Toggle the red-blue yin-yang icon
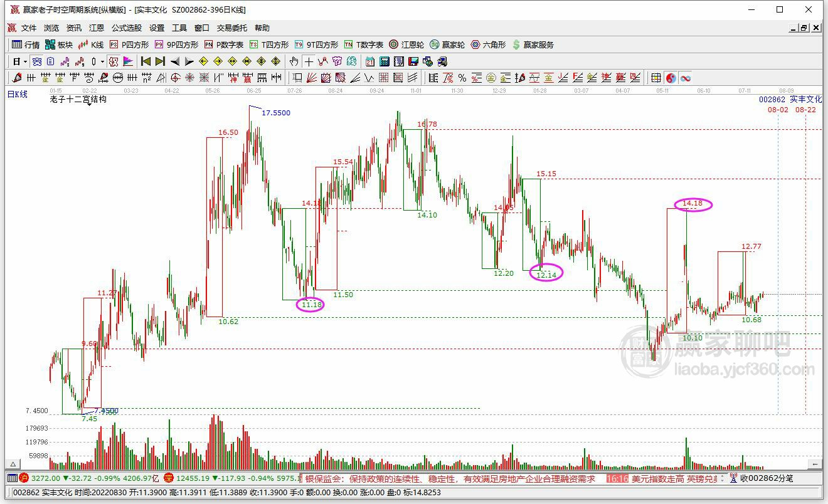Viewport: 828px width, 504px height. (x=671, y=78)
